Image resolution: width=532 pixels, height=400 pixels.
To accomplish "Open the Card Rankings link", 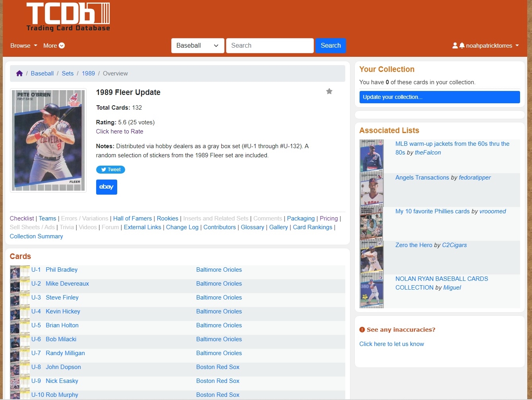I will tap(312, 227).
